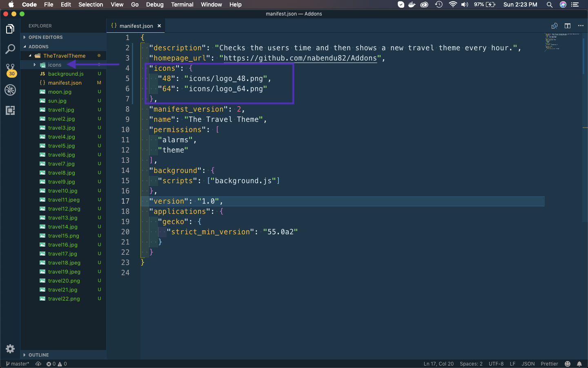
Task: Change end of line sequence LF
Action: coord(512,364)
